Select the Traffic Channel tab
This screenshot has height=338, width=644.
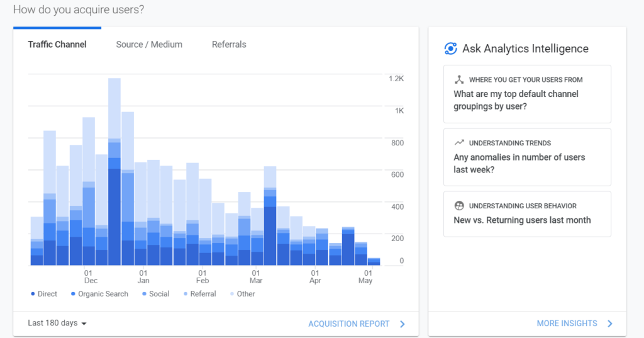pos(57,45)
